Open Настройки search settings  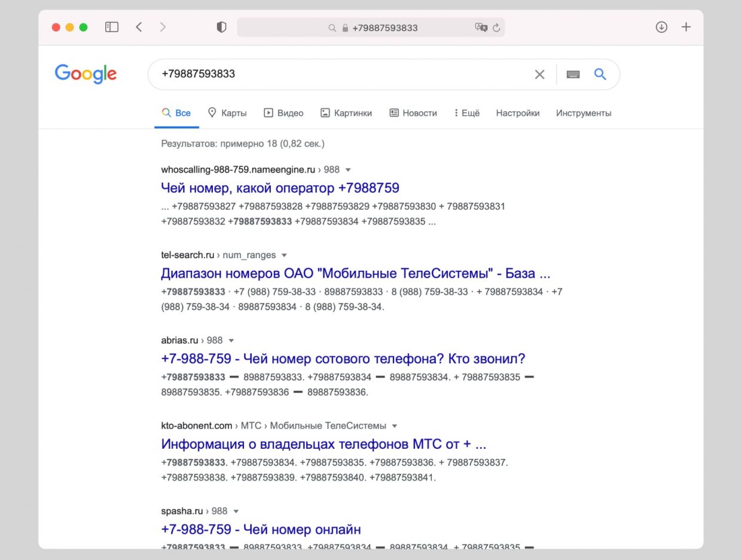518,113
